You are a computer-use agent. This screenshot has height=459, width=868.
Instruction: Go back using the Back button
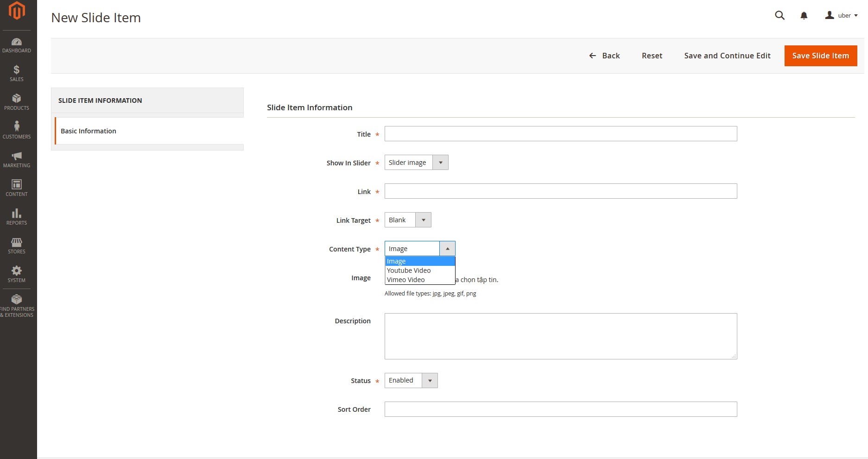[x=604, y=56]
